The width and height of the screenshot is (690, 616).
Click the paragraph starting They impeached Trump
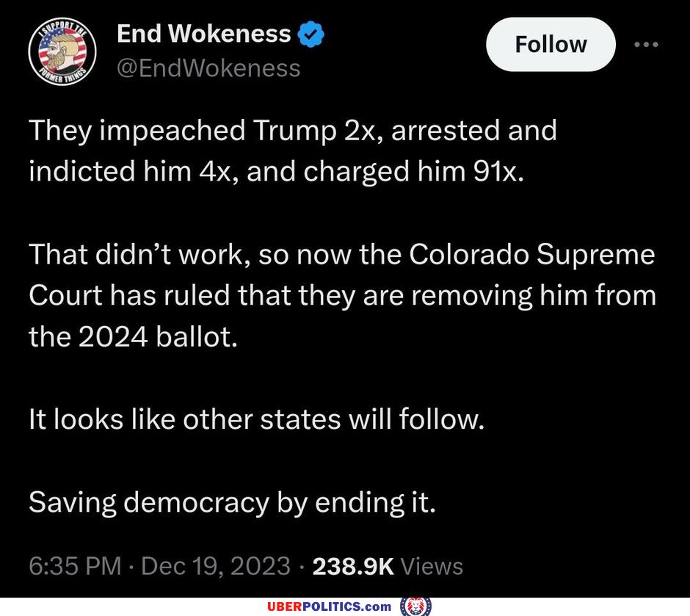(x=293, y=151)
